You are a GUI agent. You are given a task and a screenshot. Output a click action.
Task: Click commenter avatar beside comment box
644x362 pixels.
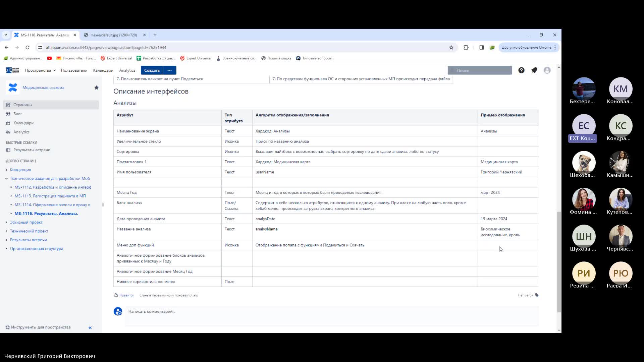(118, 311)
